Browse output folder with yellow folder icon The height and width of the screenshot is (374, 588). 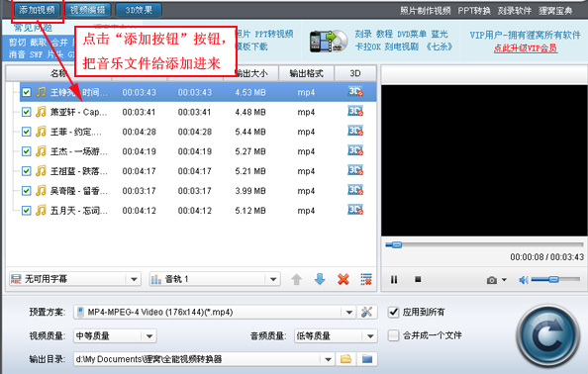[x=345, y=359]
